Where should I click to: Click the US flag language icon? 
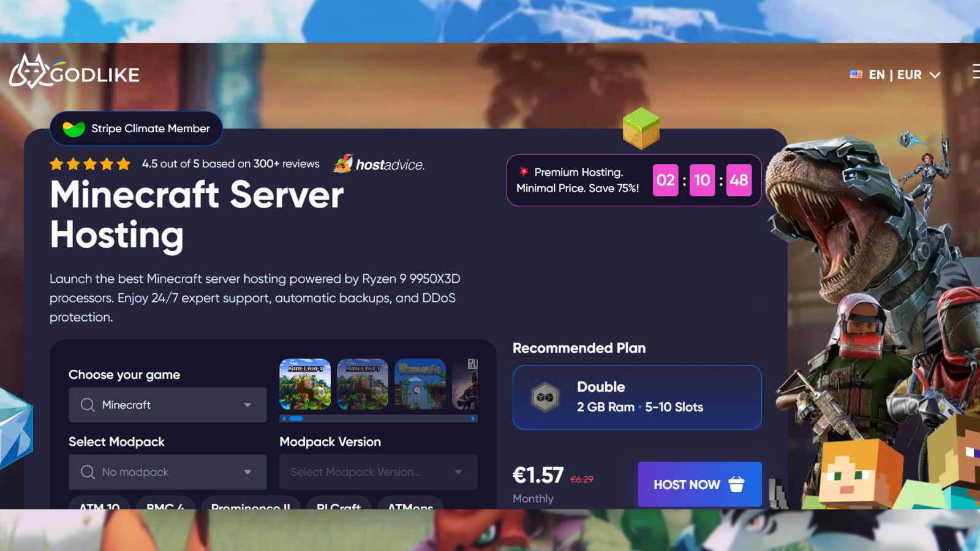[856, 75]
